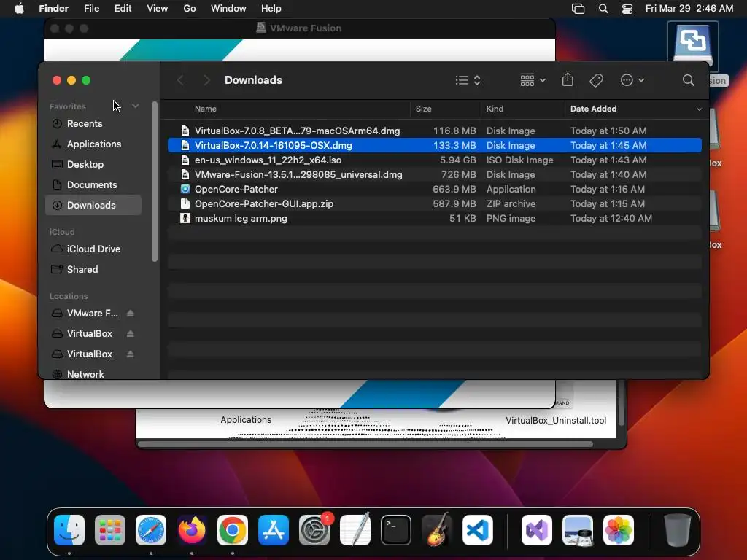Click the horizontal scrollbar in VirtualBox window

point(365,444)
